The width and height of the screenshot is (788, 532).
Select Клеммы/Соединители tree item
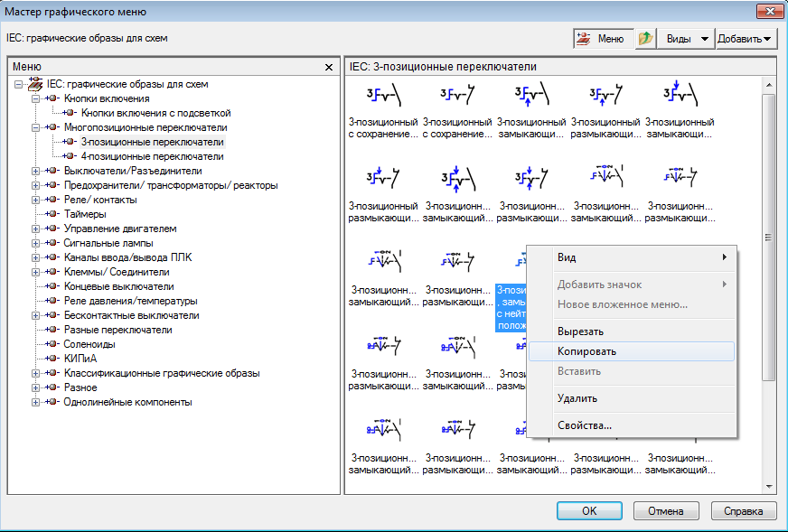pyautogui.click(x=117, y=272)
